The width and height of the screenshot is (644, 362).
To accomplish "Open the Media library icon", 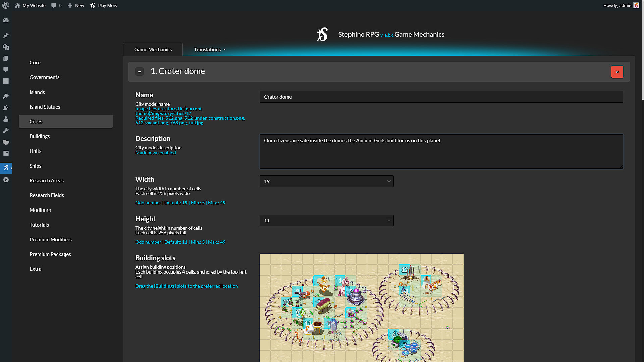I will (6, 47).
